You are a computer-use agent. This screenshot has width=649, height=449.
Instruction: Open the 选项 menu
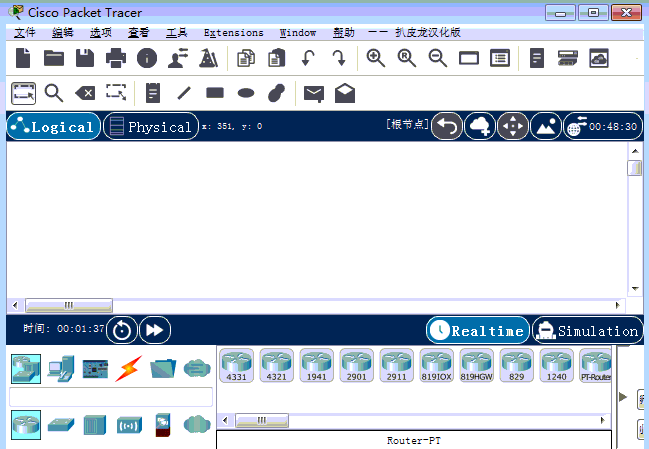click(101, 32)
